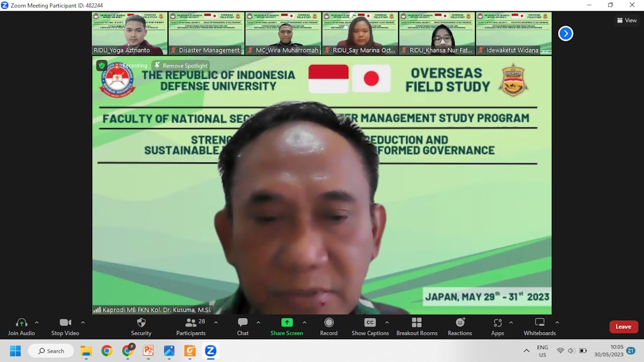Image resolution: width=644 pixels, height=362 pixels.
Task: Click the green encryption shield icon
Action: point(101,65)
